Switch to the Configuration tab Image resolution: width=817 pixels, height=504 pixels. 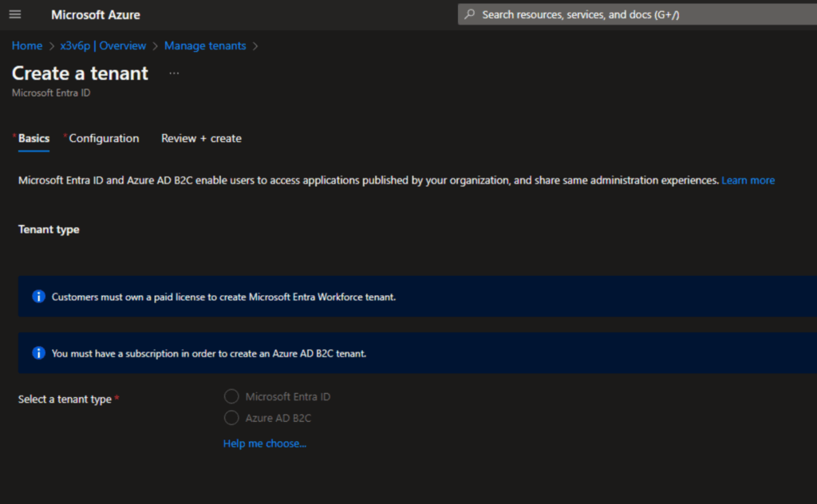(x=104, y=138)
